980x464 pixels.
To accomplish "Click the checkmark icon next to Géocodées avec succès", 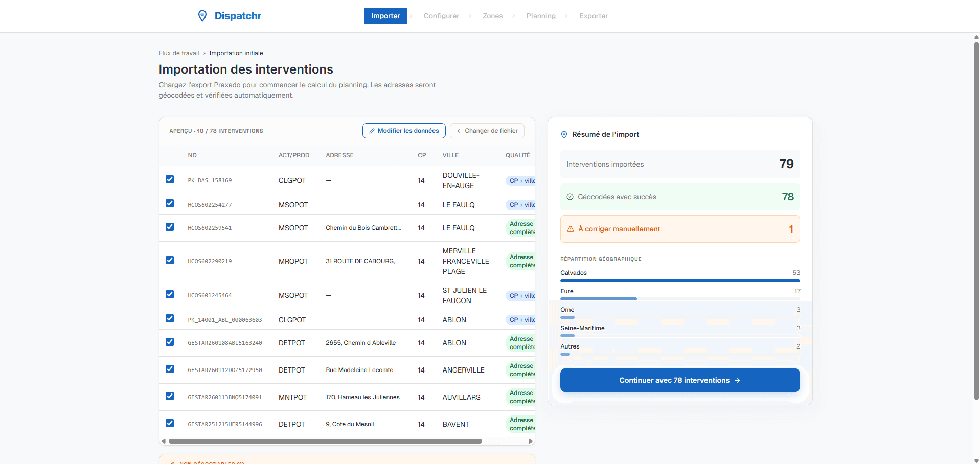I will tap(569, 197).
